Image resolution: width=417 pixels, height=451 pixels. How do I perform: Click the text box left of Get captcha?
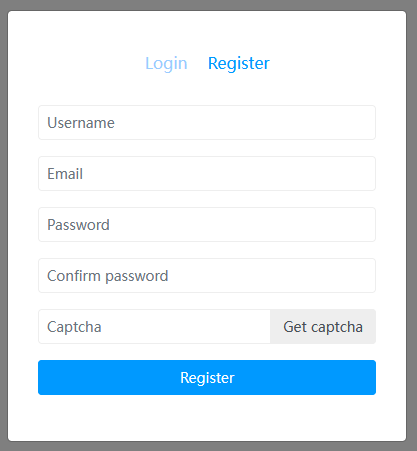(154, 327)
